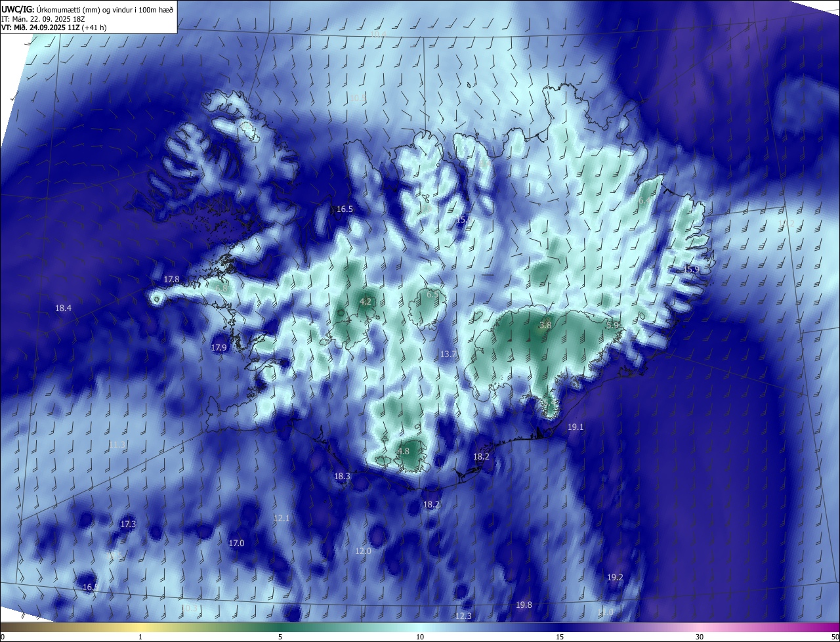
Task: Click the 17.9 value label
Action: pyautogui.click(x=219, y=347)
